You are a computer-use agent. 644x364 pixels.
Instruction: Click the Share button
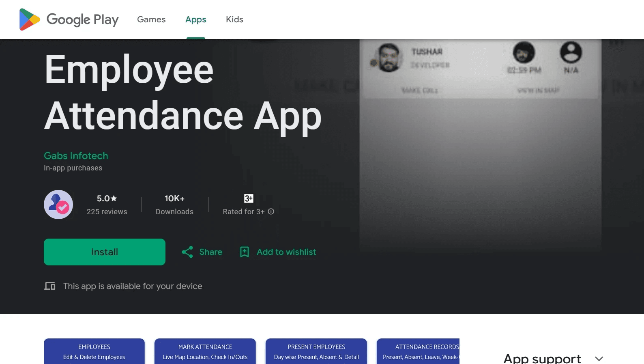(202, 252)
